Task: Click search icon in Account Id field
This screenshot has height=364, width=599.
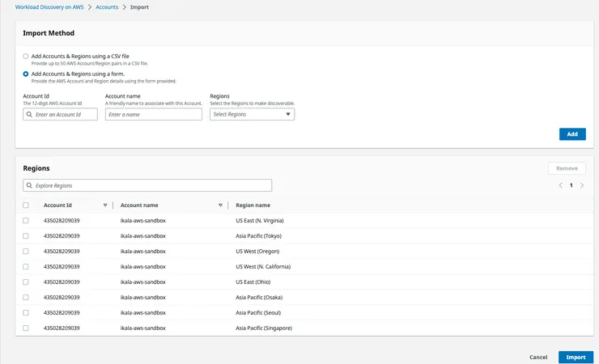Action: 29,115
